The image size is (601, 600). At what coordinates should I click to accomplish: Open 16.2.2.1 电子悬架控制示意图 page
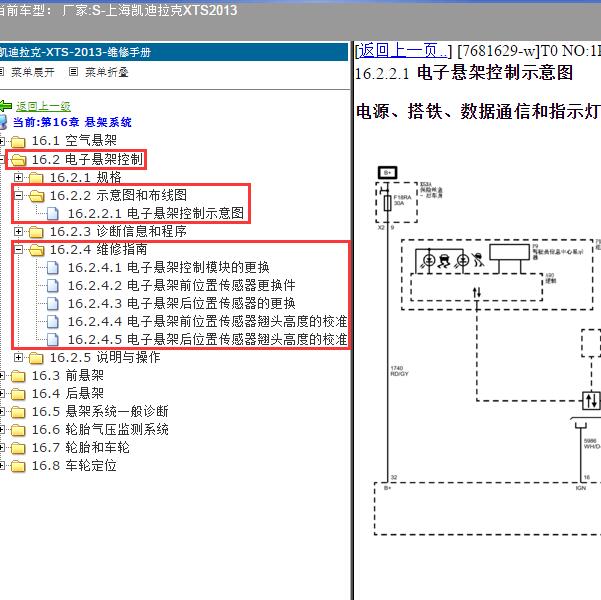(x=156, y=214)
